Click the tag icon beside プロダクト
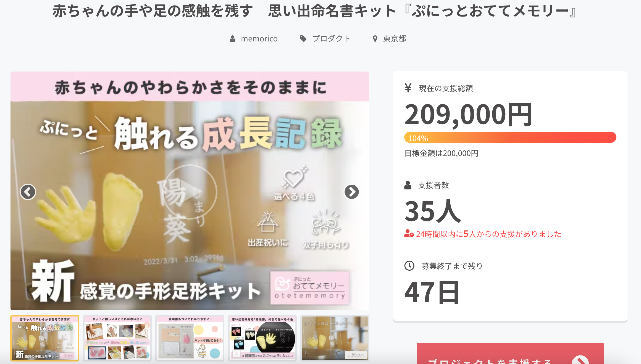Viewport: 641px width, 364px height. point(303,39)
